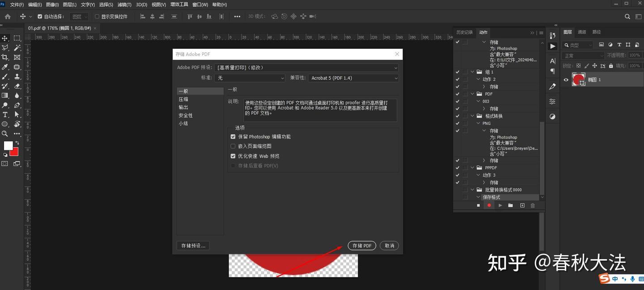
Task: Click the 存储预设 button
Action: click(193, 245)
